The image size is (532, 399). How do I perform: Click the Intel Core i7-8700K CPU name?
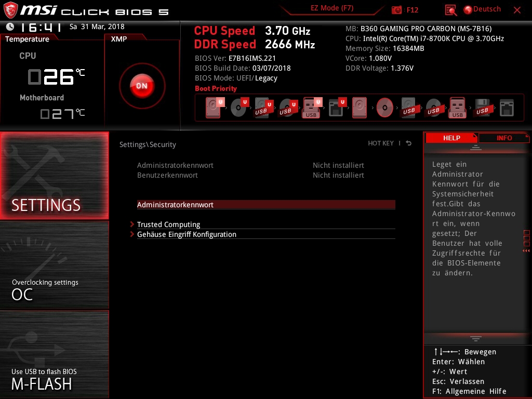433,38
